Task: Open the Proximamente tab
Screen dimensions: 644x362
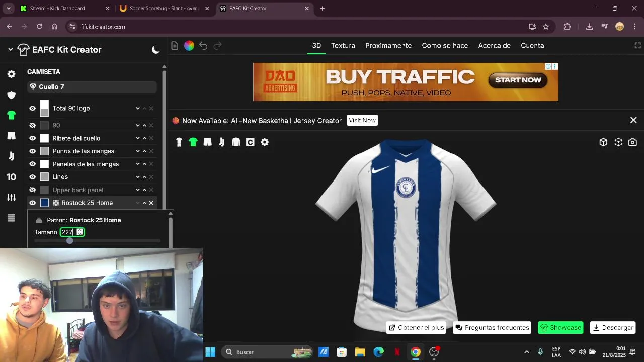Action: [x=388, y=46]
